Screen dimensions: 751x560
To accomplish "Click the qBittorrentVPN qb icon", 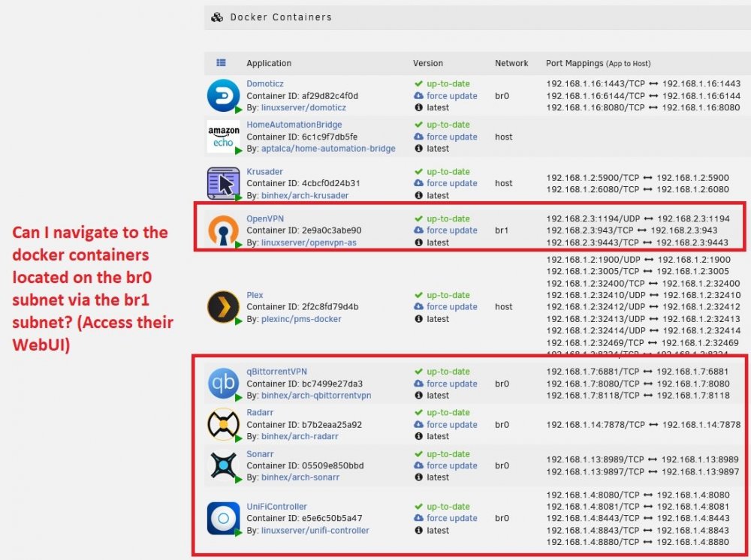I will point(223,383).
